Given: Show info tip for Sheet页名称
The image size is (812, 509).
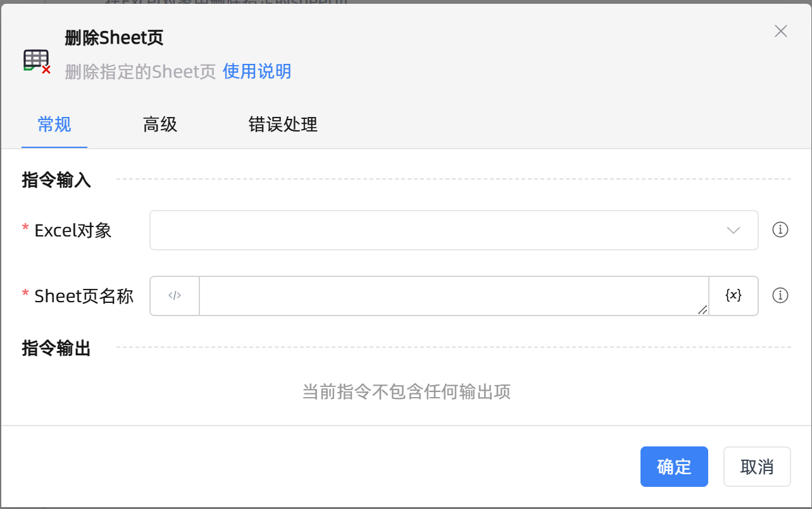Looking at the screenshot, I should pyautogui.click(x=780, y=295).
